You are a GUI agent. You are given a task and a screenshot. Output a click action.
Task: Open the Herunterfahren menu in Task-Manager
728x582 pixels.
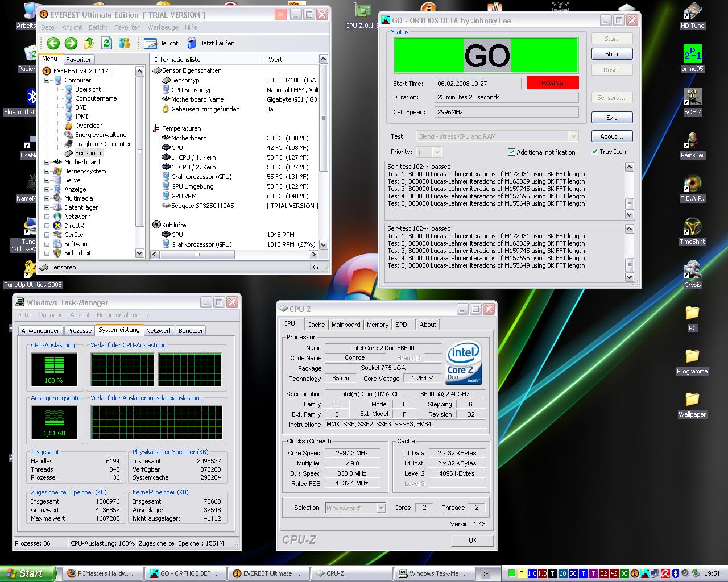click(x=118, y=315)
